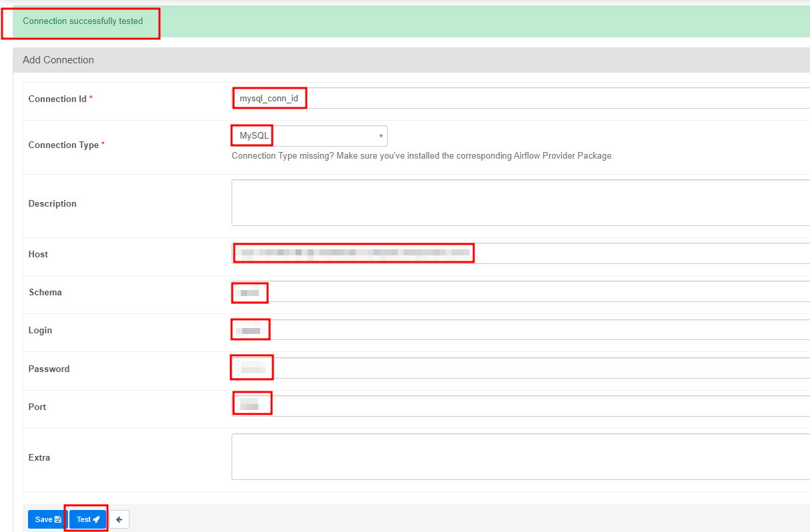
Task: Click the 'Host' field label
Action: click(x=38, y=254)
